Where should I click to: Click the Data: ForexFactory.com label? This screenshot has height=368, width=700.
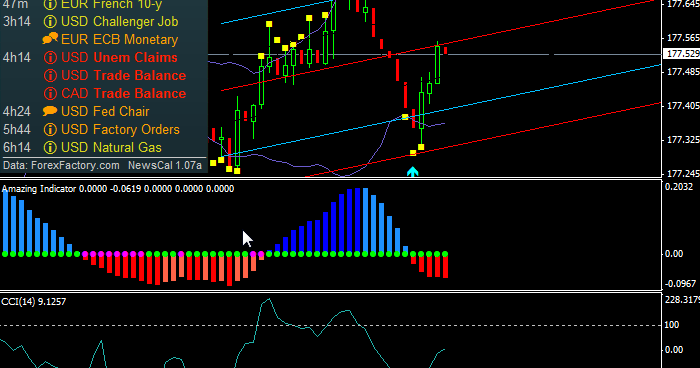61,165
